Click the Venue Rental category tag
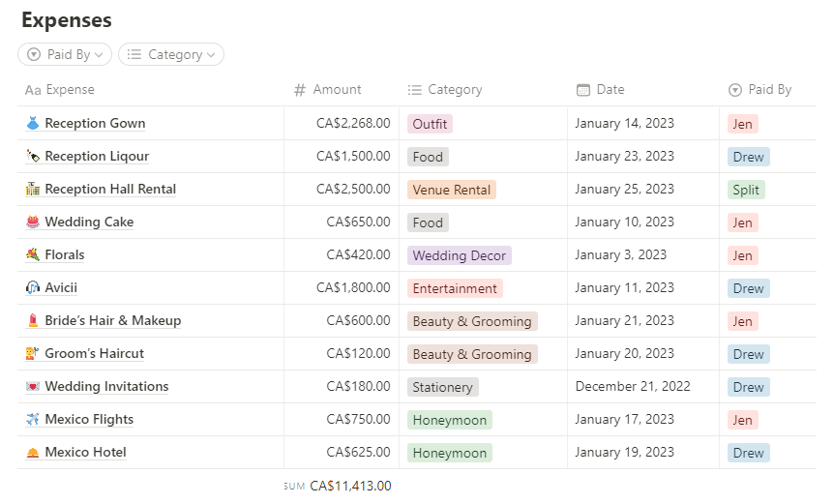Screen dimensions: 834x504 click(451, 190)
